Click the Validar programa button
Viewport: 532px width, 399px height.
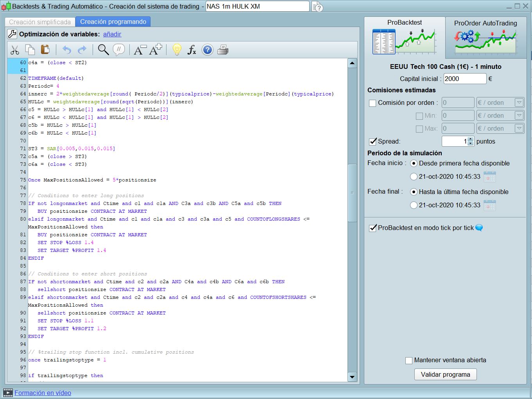(445, 374)
